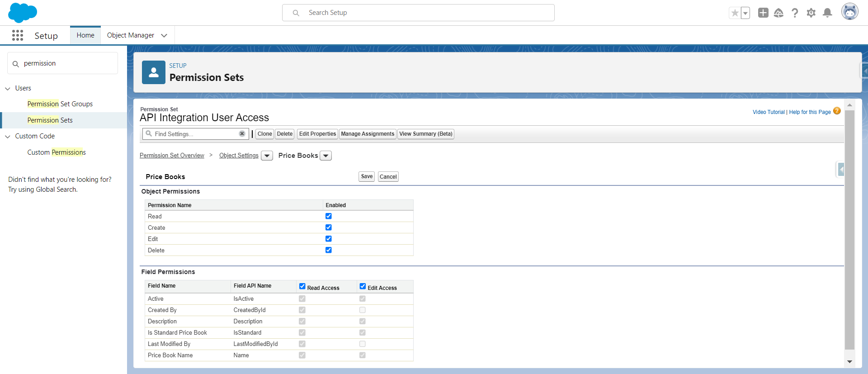The width and height of the screenshot is (868, 374).
Task: Uncheck the Delete object permission
Action: [329, 250]
